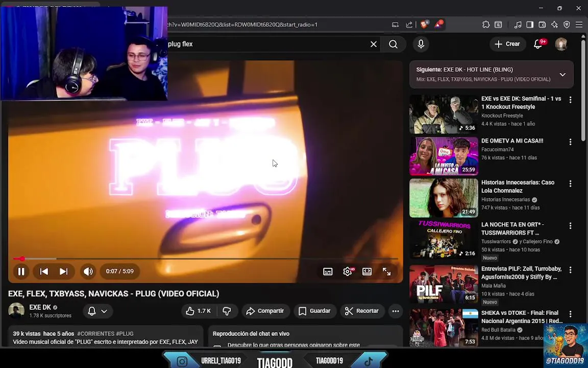The image size is (588, 368).
Task: Open Brave VPN shield icon
Action: point(567,25)
